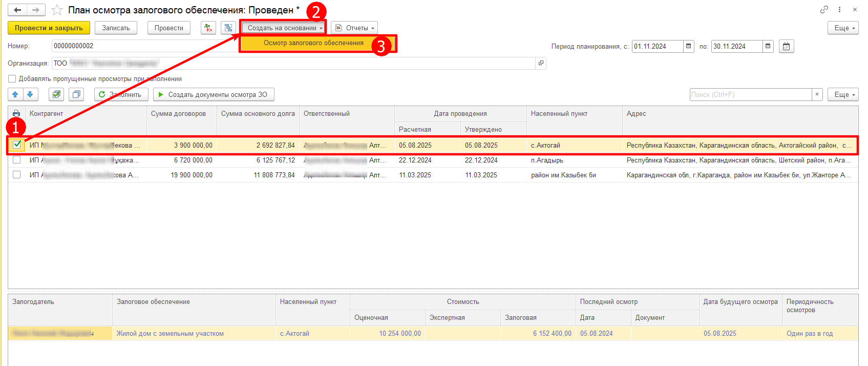Click the Сумма основного долга column header
The height and width of the screenshot is (366, 868).
pyautogui.click(x=258, y=121)
